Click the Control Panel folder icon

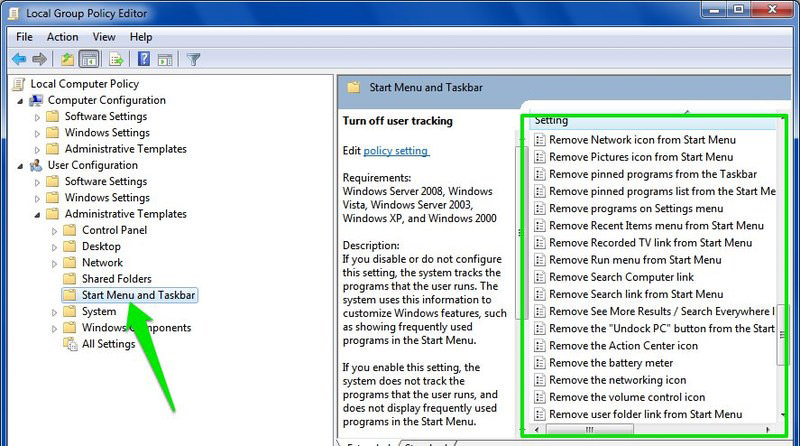pyautogui.click(x=70, y=230)
